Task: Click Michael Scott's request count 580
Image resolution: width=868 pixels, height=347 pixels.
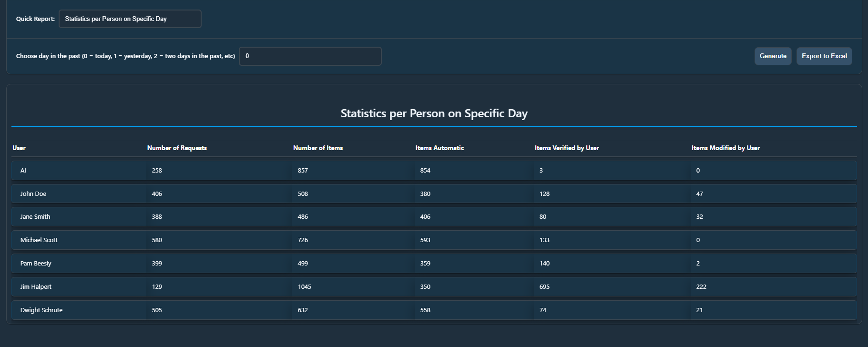Action: 157,240
